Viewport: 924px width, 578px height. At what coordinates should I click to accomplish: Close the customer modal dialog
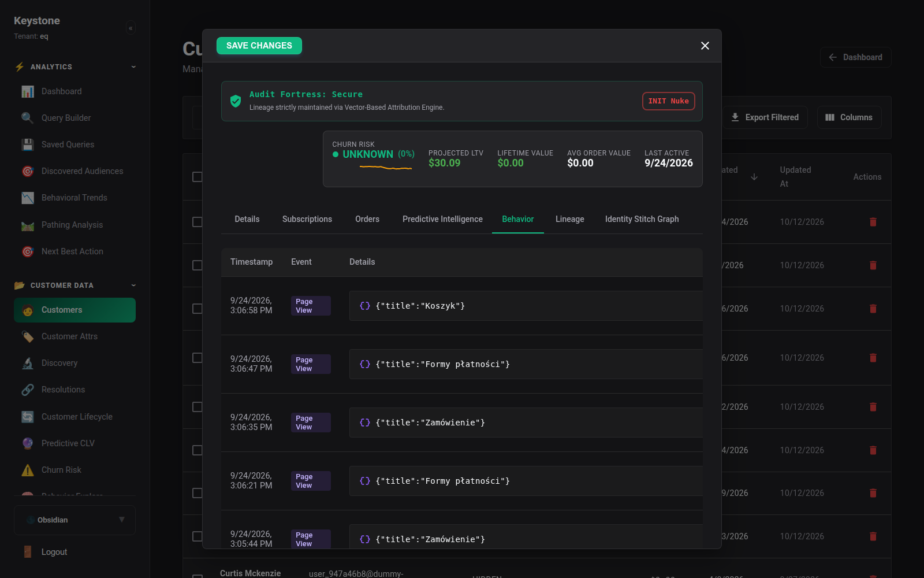click(705, 46)
